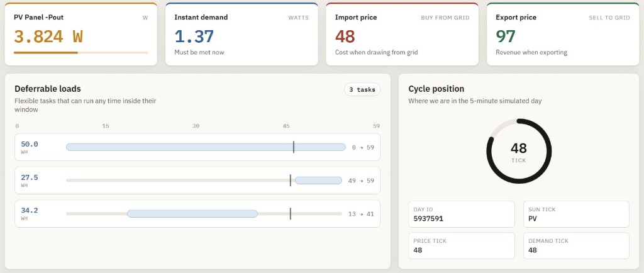Click the DAY ID value 5937591
Image resolution: width=644 pixels, height=273 pixels.
tap(428, 218)
